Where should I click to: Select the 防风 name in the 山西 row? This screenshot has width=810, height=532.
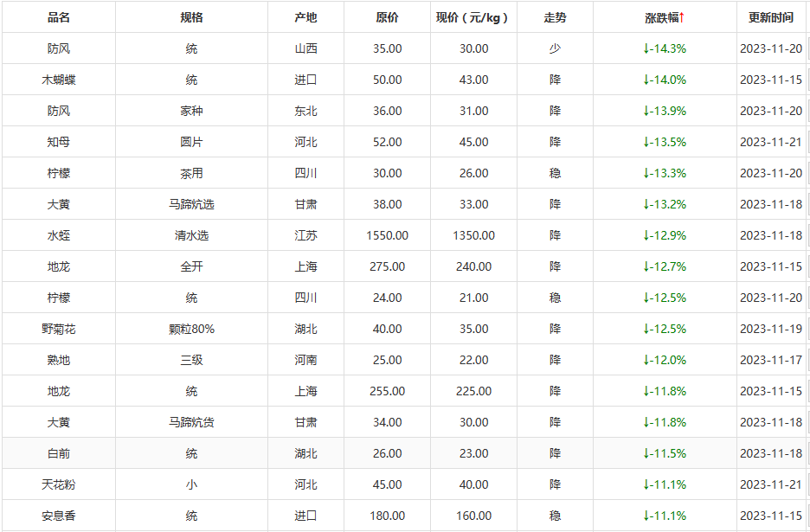click(58, 48)
